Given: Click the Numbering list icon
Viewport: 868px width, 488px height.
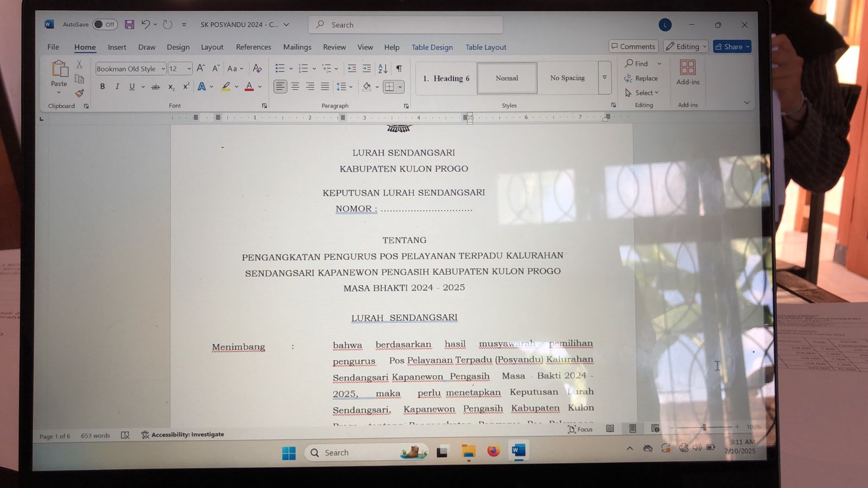Looking at the screenshot, I should [x=303, y=68].
